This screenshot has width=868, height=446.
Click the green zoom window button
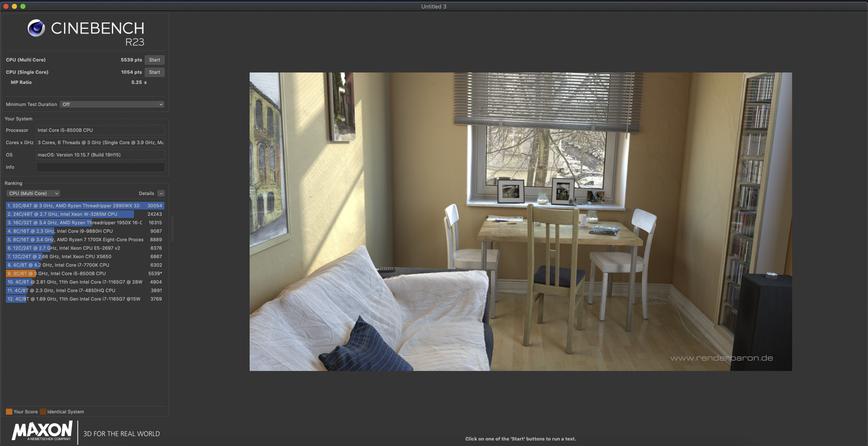(x=23, y=6)
